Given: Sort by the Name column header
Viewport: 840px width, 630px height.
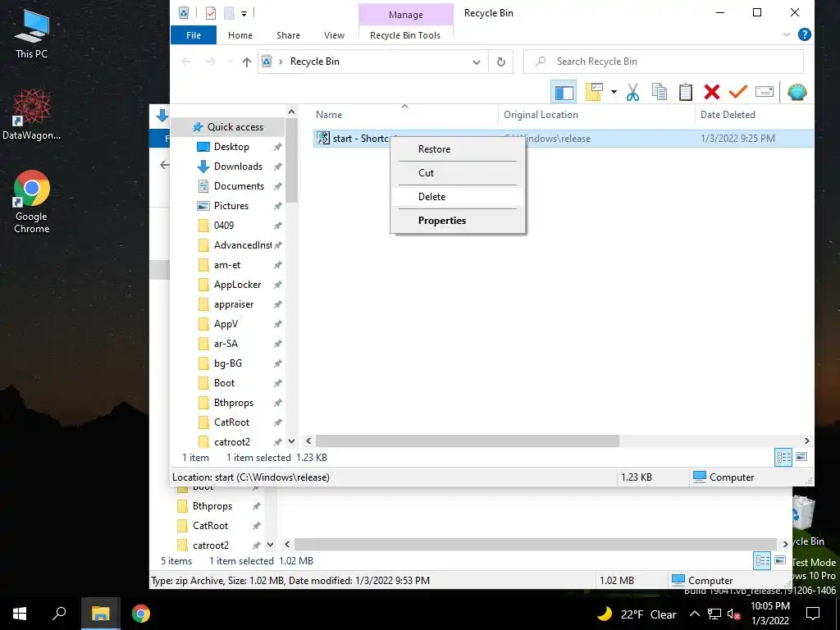Looking at the screenshot, I should (404, 115).
